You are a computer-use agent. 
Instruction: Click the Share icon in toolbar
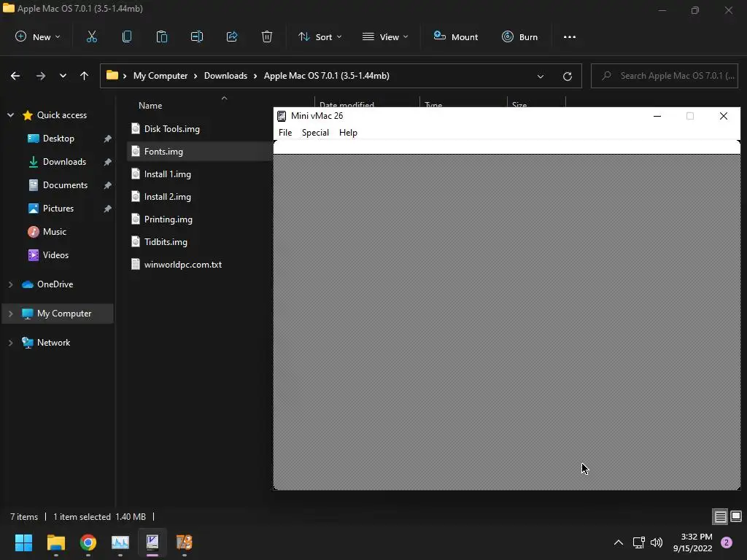click(232, 36)
